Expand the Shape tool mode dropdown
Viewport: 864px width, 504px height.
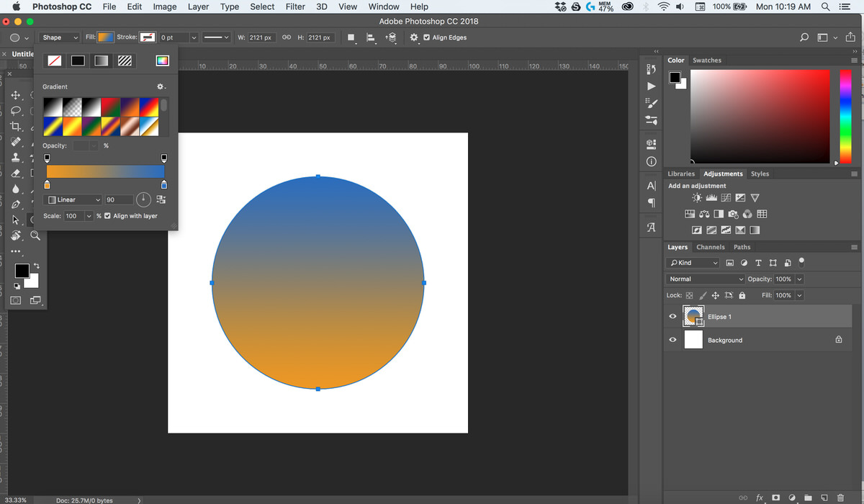click(60, 37)
